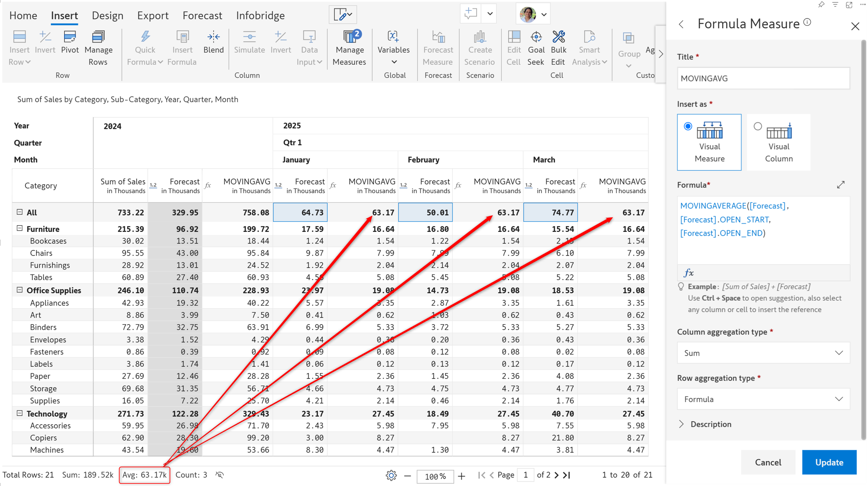The height and width of the screenshot is (486, 868).
Task: Toggle the hidden eye icon in status bar
Action: [x=220, y=475]
